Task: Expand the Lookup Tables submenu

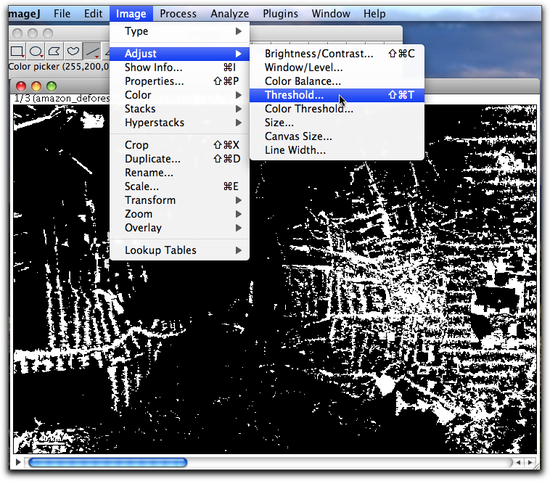Action: pos(180,250)
